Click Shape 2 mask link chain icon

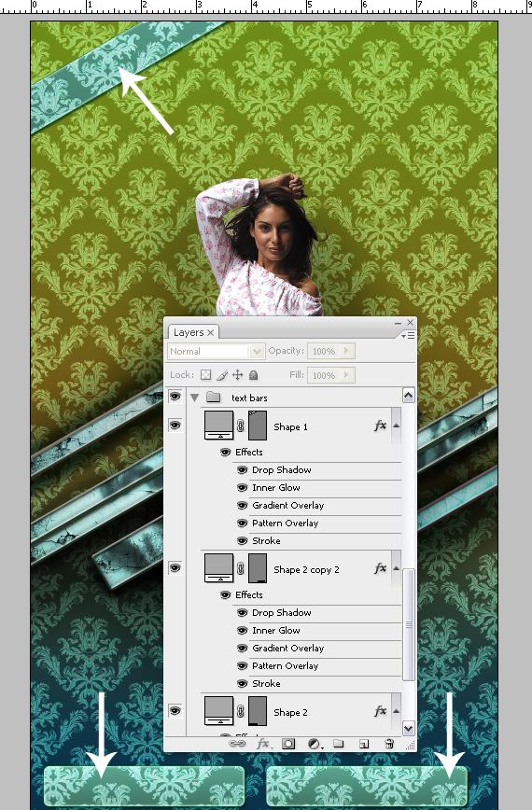click(240, 711)
